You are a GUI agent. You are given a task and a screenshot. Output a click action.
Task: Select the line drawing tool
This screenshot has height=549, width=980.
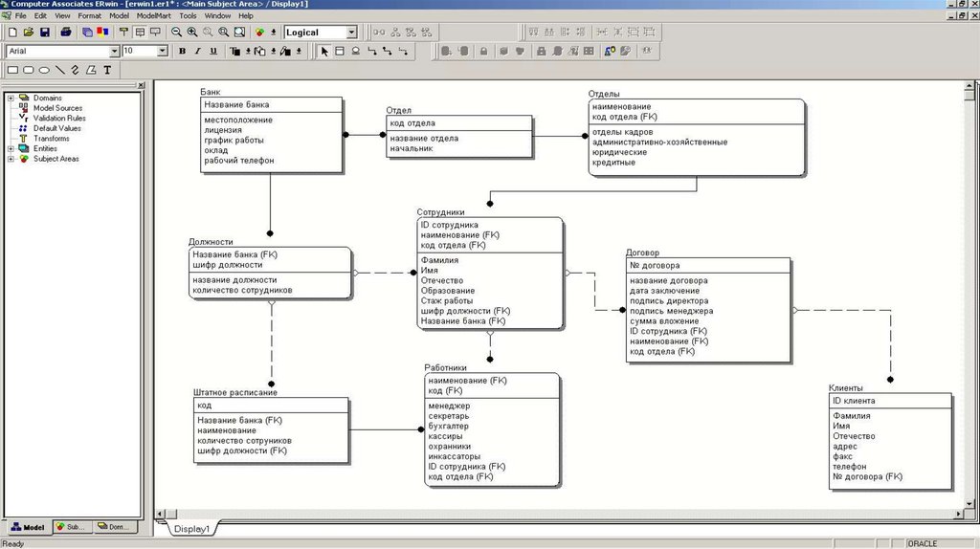click(60, 70)
